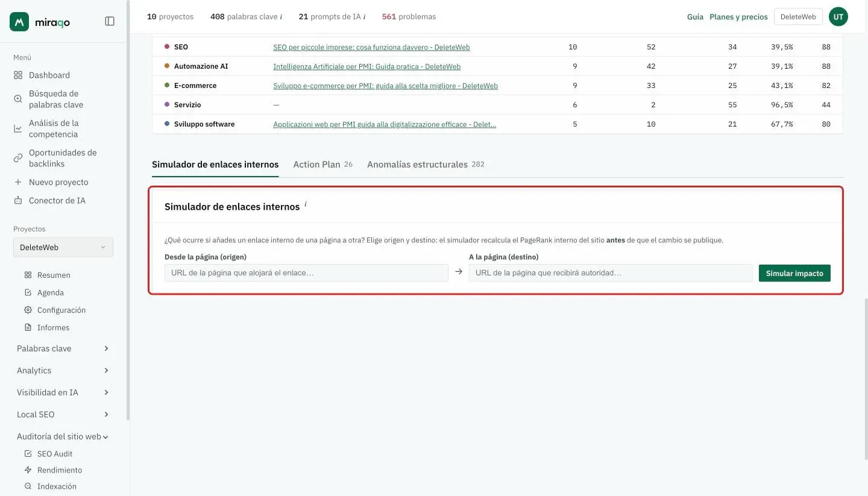This screenshot has width=868, height=496.
Task: Click the Servizio row label
Action: (187, 105)
